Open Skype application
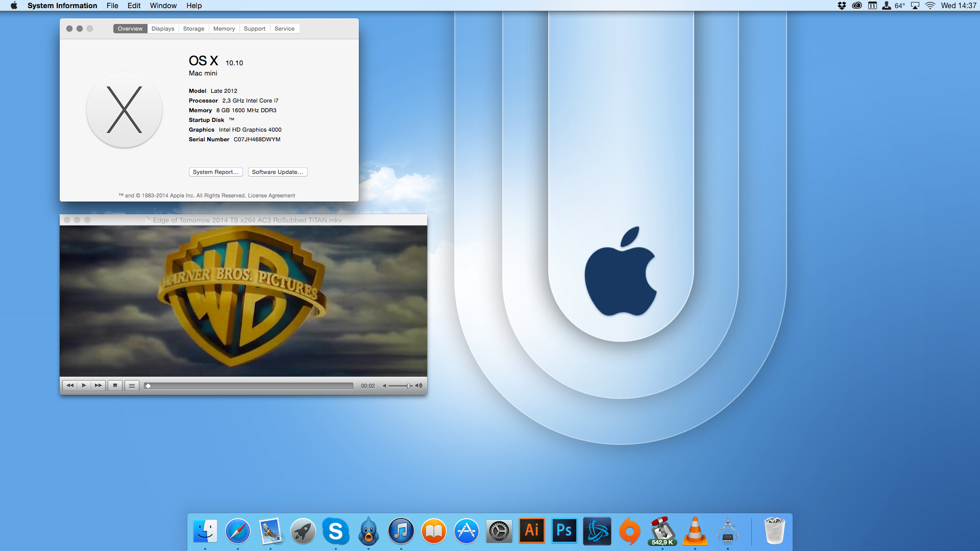980x551 pixels. 336,532
